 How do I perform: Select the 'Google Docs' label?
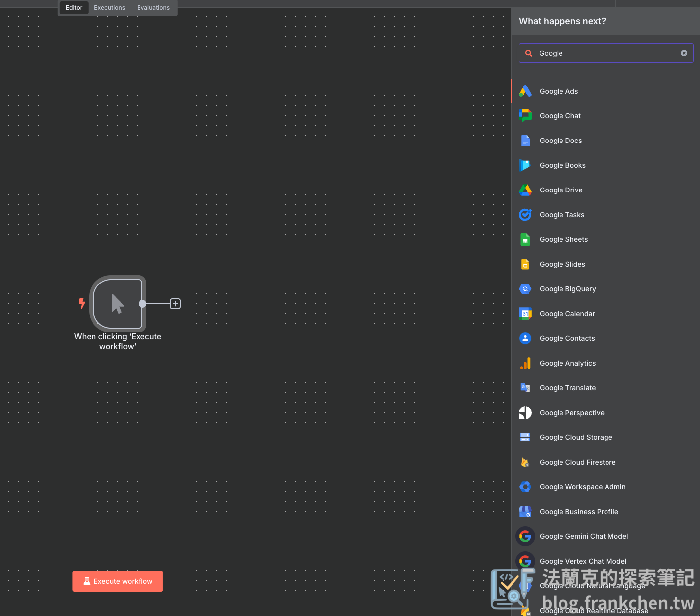pyautogui.click(x=561, y=141)
